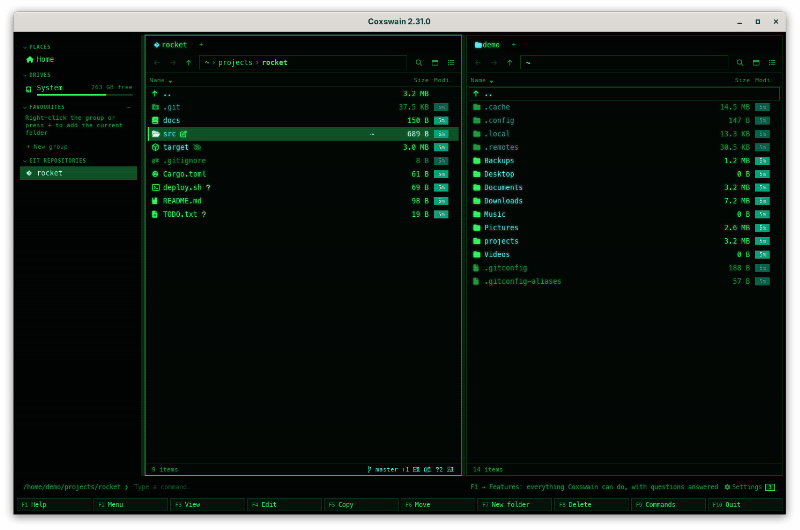The width and height of the screenshot is (800, 530).
Task: Go up one folder in rocket pane
Action: 189,63
